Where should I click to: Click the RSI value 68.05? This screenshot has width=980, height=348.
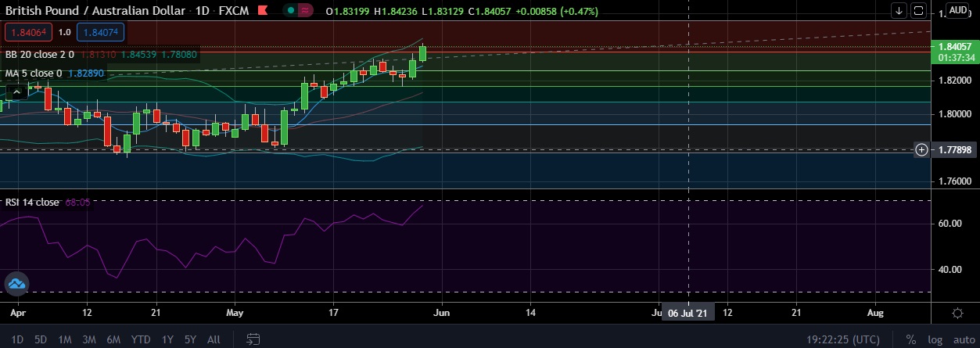(x=77, y=202)
